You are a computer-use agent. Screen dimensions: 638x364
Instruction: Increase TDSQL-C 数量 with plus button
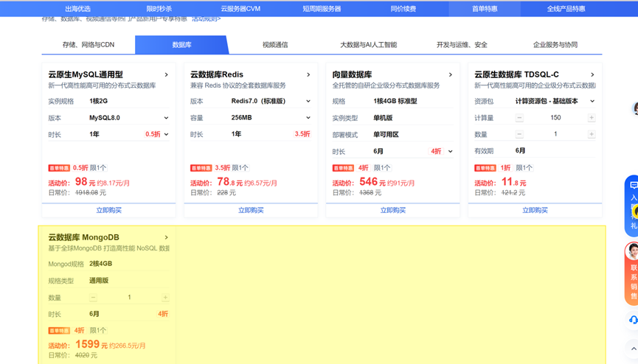pyautogui.click(x=592, y=134)
